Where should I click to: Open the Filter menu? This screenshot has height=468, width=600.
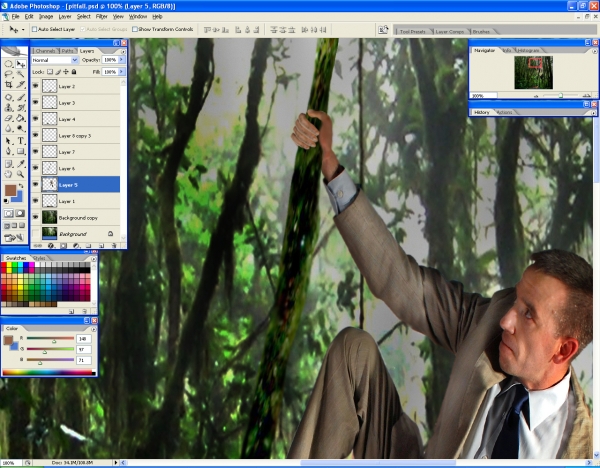tap(101, 16)
